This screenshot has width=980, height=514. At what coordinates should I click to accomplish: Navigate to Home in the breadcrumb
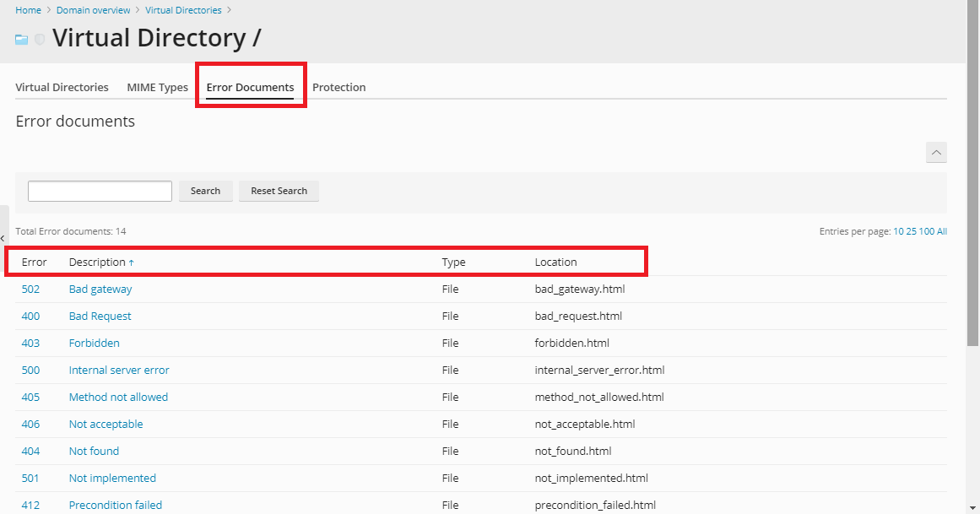pos(28,10)
